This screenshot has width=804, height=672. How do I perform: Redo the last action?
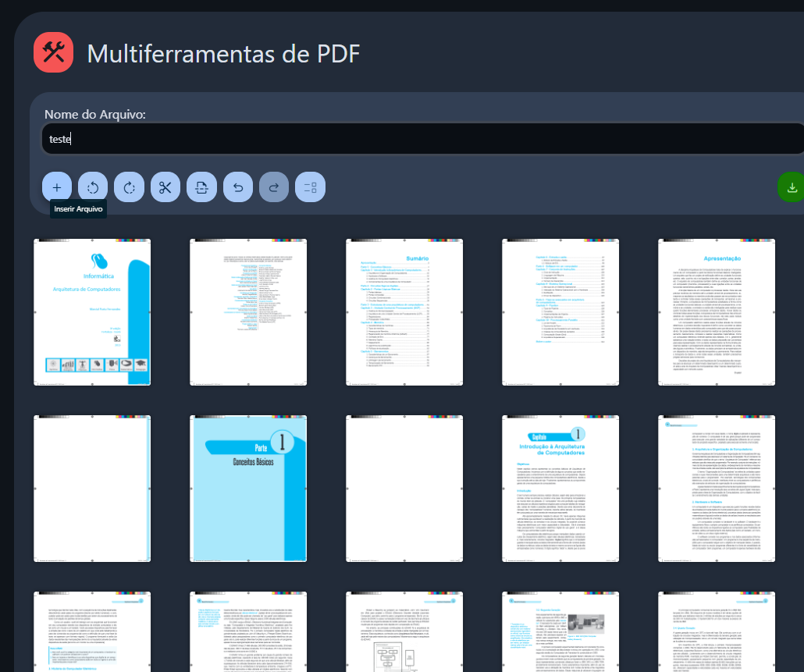point(274,187)
